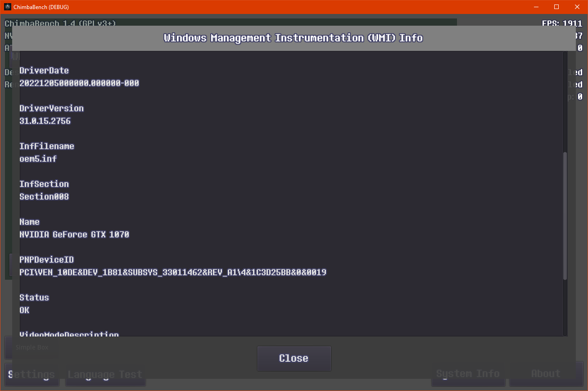This screenshot has height=391, width=588.
Task: Click the InfSection label
Action: pyautogui.click(x=44, y=184)
